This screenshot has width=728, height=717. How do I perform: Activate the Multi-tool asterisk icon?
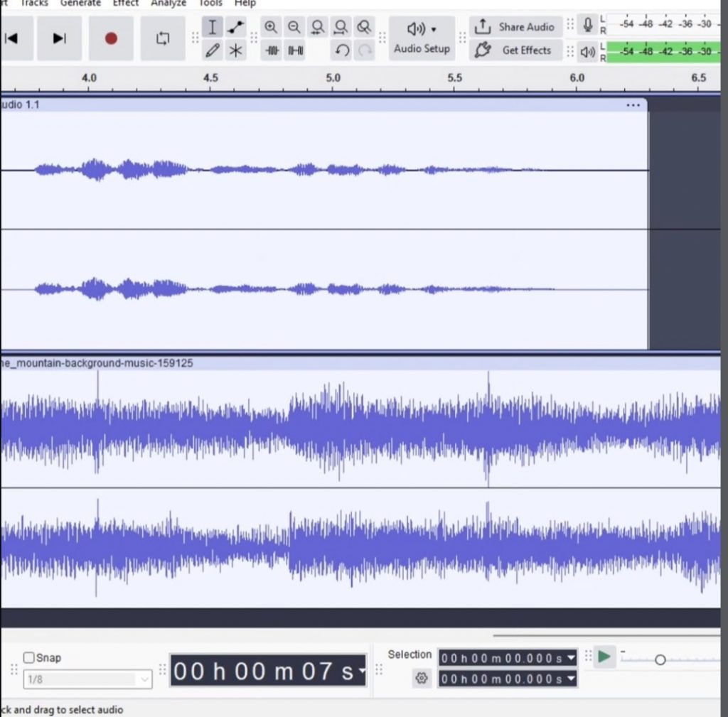235,50
